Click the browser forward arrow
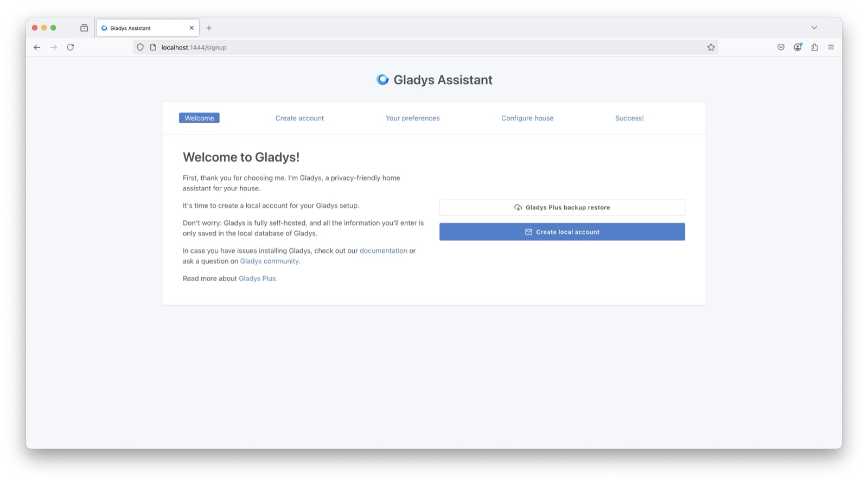Viewport: 868px width, 483px height. click(54, 47)
